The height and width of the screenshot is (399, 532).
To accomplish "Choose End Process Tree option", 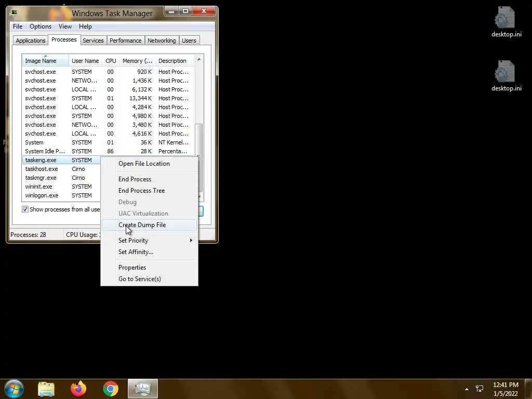I will [x=149, y=191].
